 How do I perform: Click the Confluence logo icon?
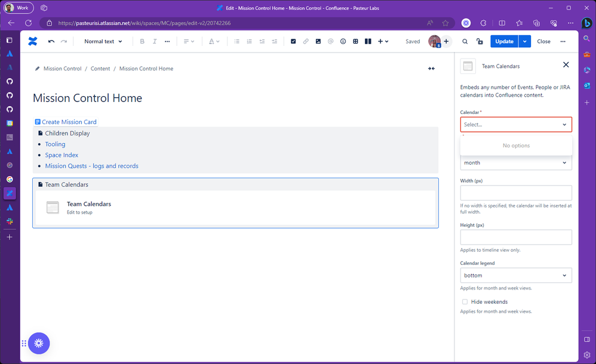[33, 41]
